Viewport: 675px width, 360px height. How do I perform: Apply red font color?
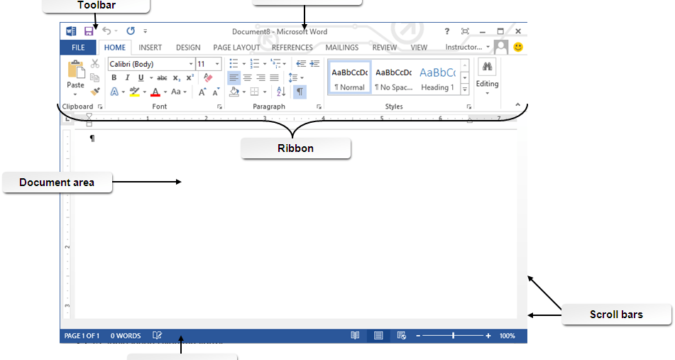pyautogui.click(x=155, y=92)
